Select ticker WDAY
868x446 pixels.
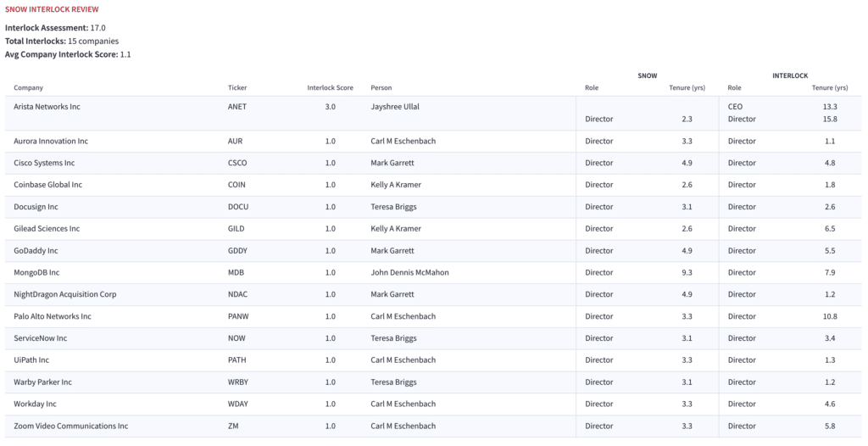pos(238,404)
